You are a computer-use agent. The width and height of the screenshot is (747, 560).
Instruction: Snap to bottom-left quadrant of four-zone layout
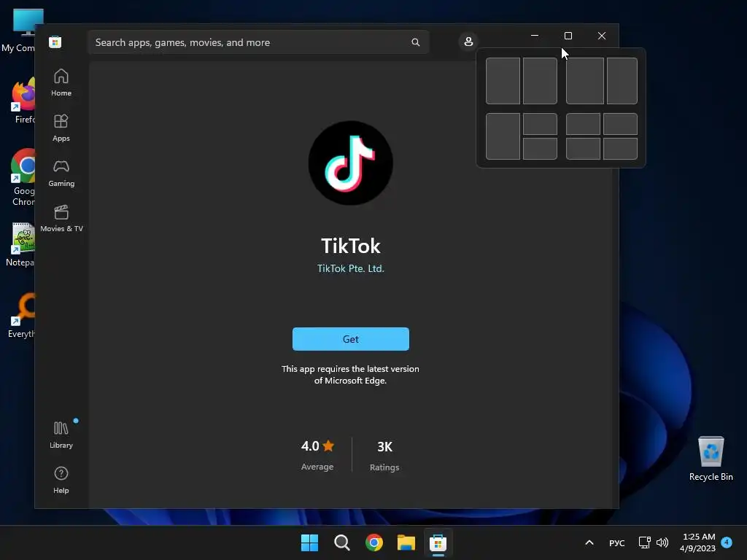[583, 149]
